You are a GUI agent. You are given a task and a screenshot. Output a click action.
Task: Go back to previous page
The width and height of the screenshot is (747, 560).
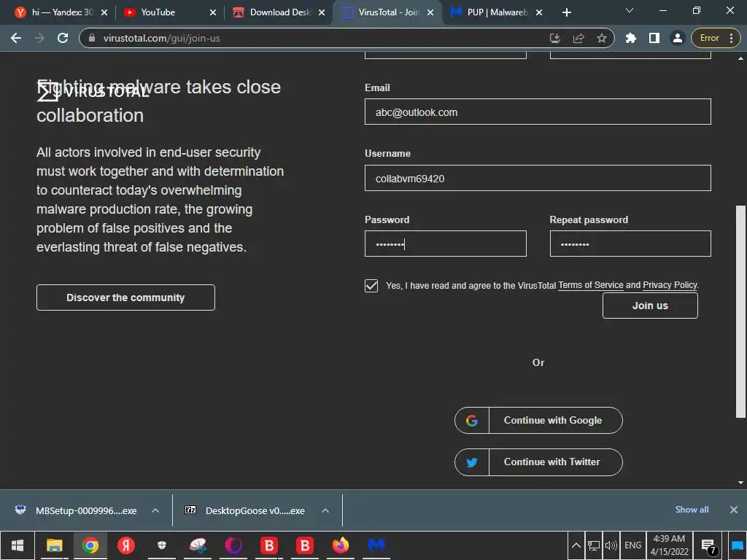(16, 38)
